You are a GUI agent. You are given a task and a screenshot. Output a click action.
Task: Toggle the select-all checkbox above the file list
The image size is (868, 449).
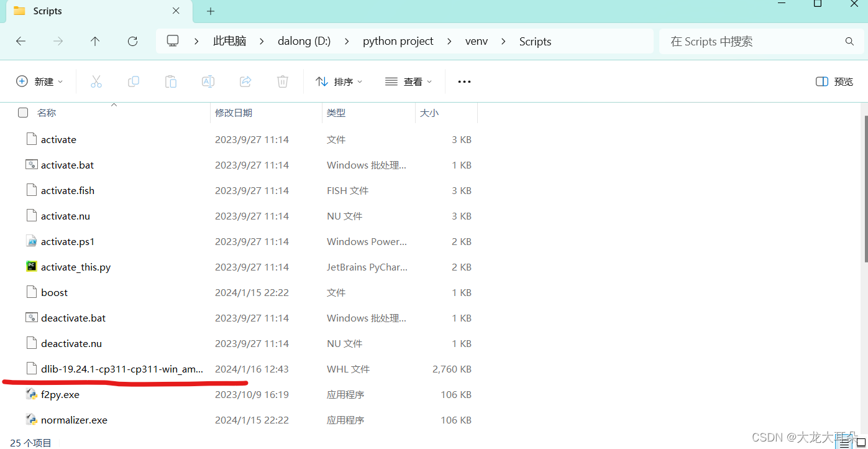(x=23, y=113)
